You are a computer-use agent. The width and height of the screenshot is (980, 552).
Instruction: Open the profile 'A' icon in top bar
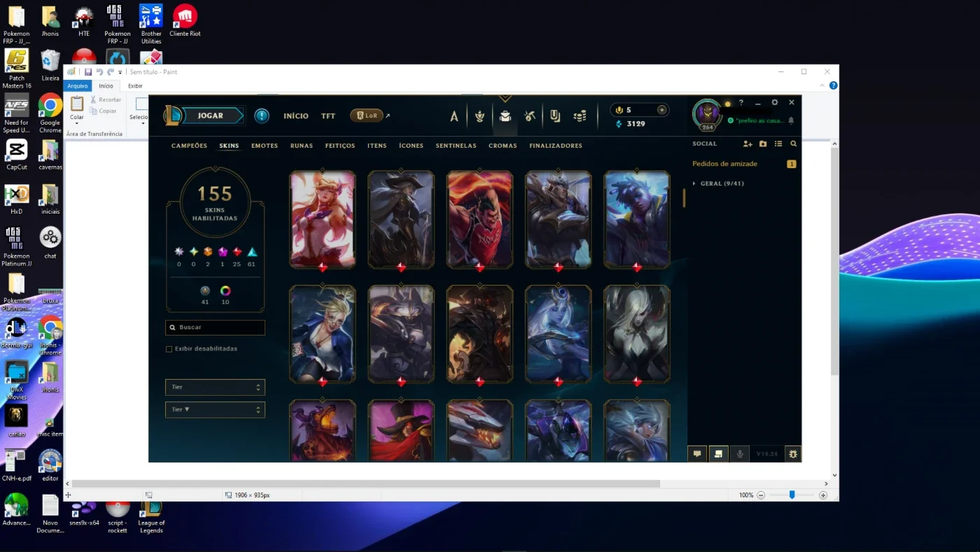coord(454,116)
